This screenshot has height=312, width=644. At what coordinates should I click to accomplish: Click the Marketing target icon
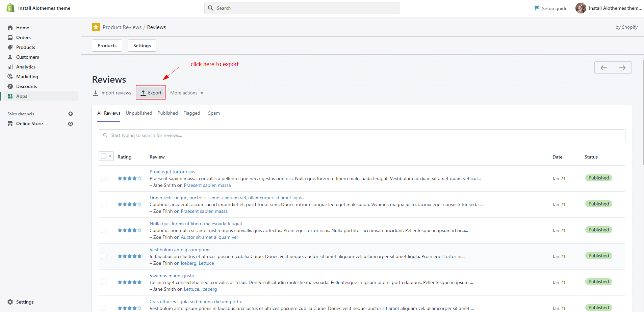coord(10,77)
